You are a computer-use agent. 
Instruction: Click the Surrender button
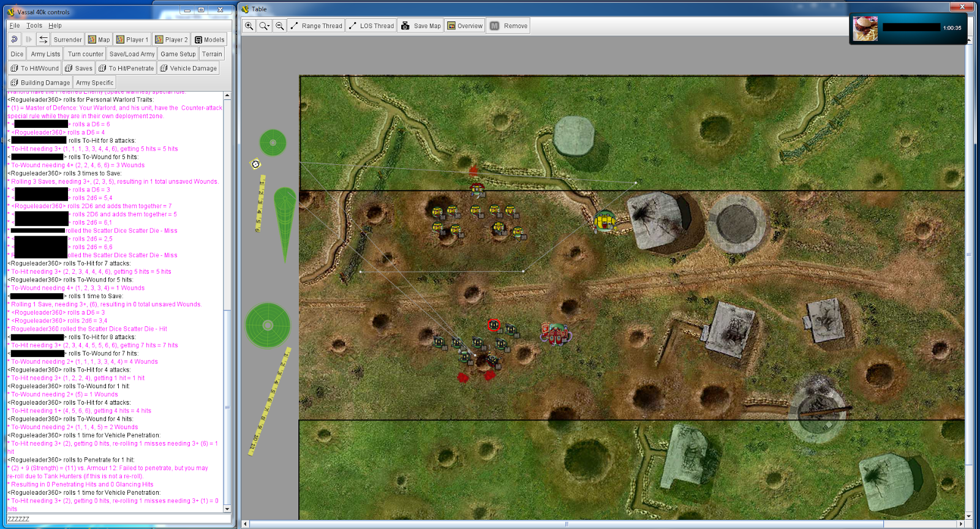(x=67, y=39)
